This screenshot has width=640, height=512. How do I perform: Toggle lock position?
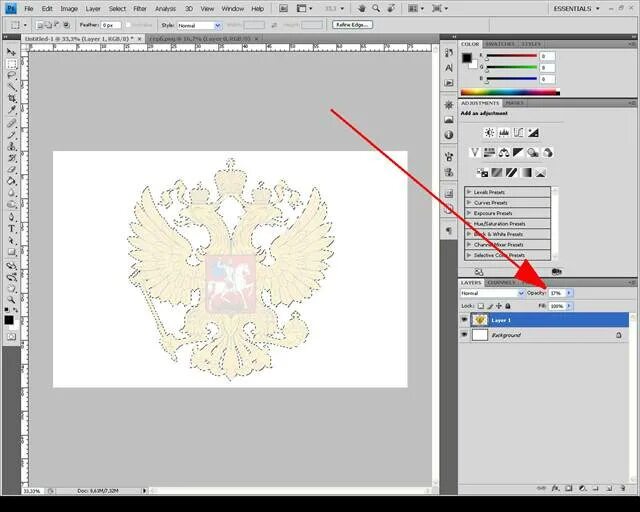(499, 306)
